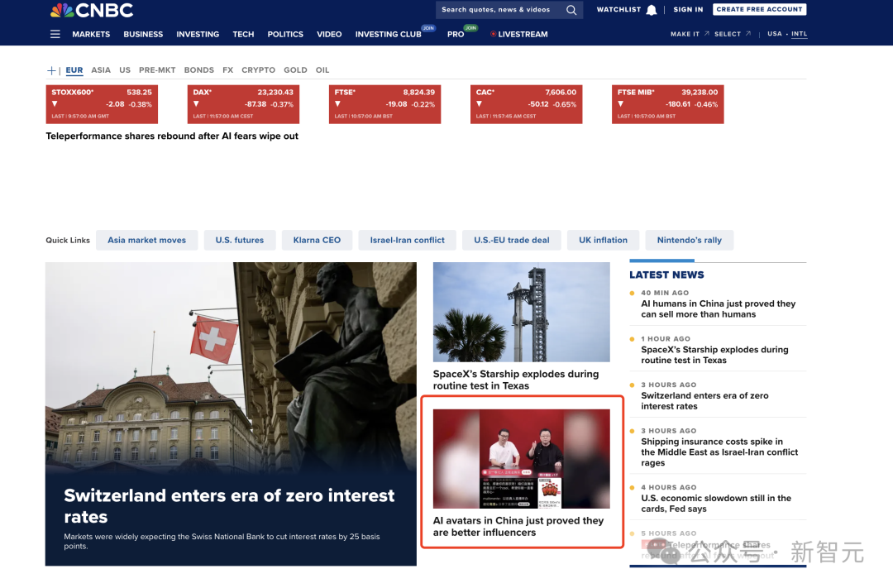Open Make It external link arrow
893x588 pixels.
pyautogui.click(x=707, y=34)
